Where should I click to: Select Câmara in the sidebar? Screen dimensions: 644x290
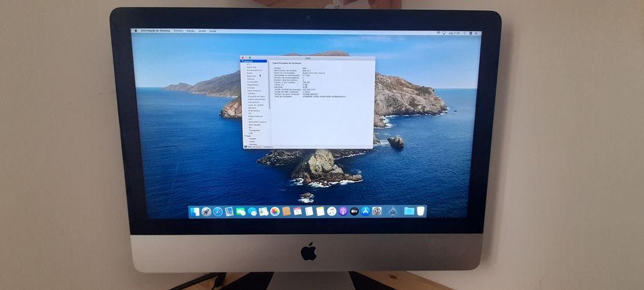(251, 78)
